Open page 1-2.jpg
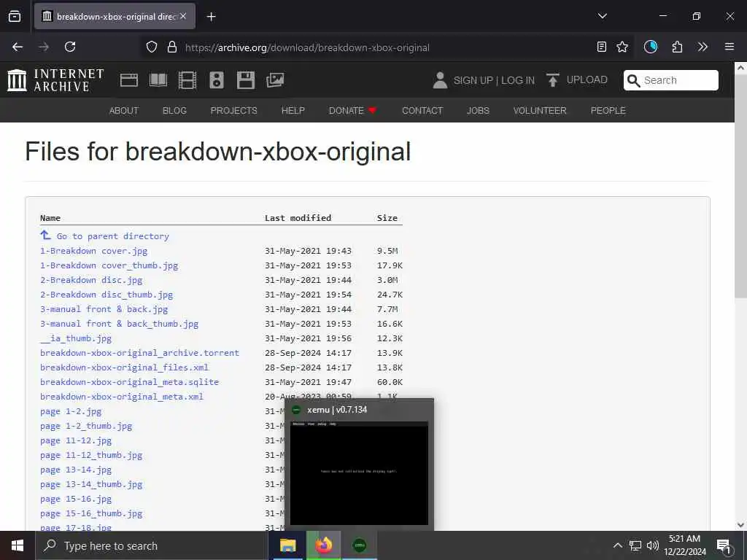This screenshot has width=747, height=560. pyautogui.click(x=71, y=411)
